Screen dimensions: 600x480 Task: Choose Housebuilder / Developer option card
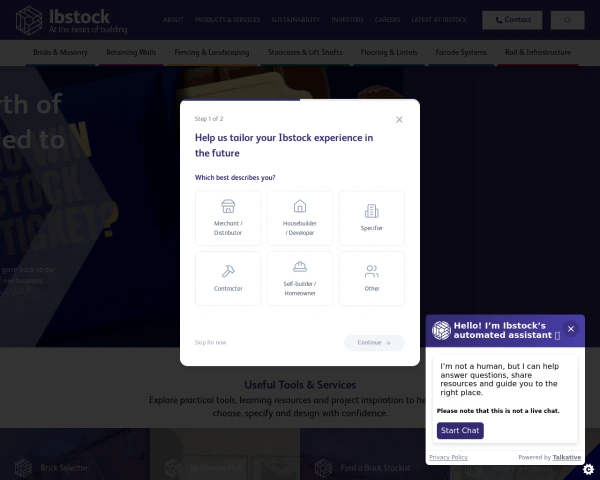click(x=300, y=218)
